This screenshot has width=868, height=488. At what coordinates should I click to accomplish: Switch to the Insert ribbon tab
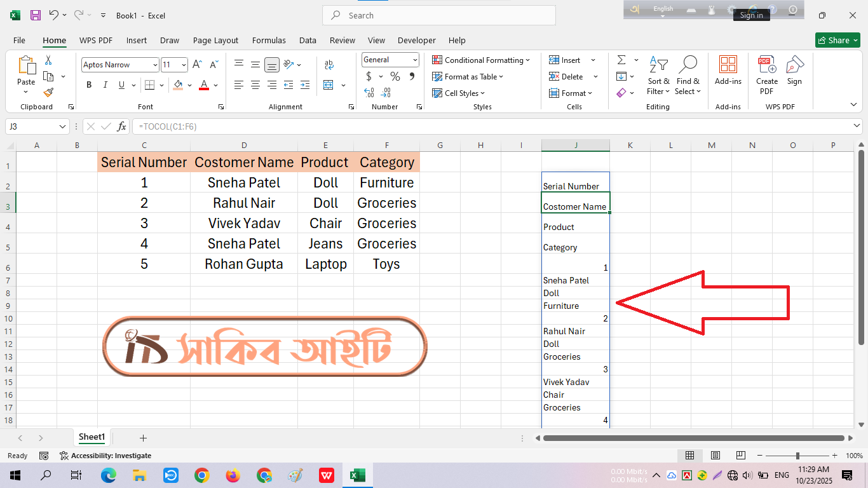pyautogui.click(x=136, y=40)
